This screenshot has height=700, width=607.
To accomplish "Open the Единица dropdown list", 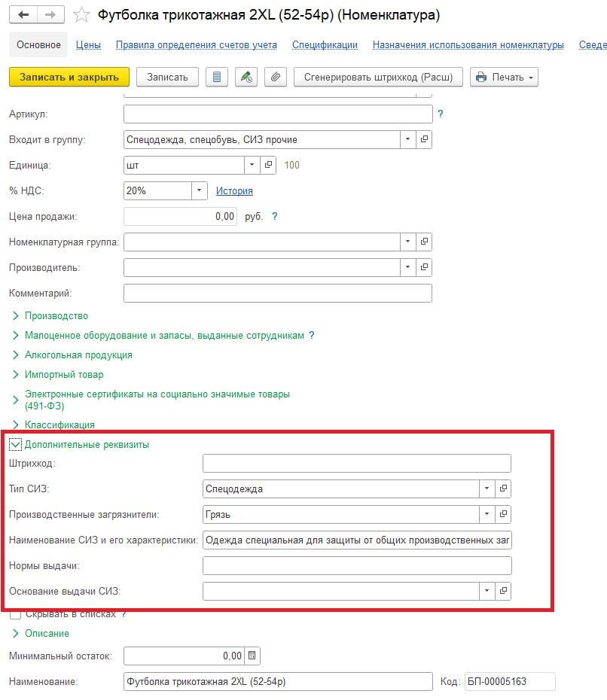I will (x=252, y=165).
